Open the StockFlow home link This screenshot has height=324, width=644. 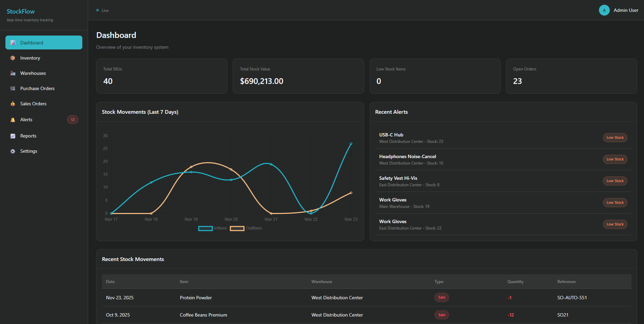tap(21, 11)
